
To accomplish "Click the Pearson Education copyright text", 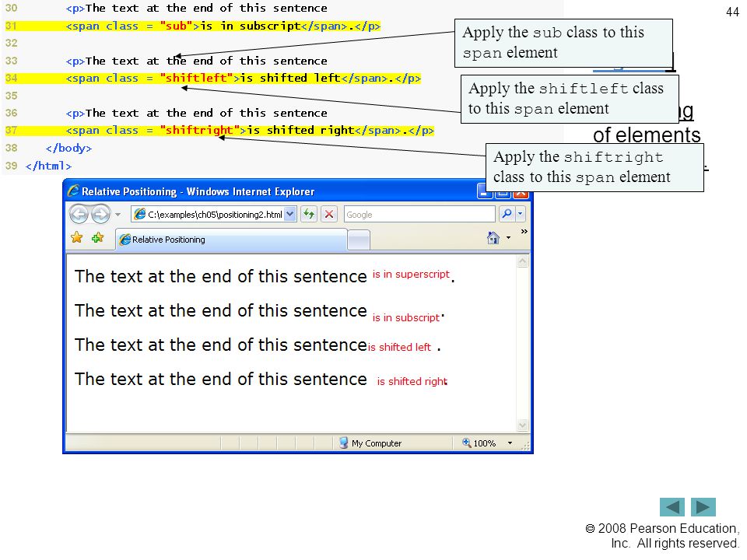I will 662,536.
